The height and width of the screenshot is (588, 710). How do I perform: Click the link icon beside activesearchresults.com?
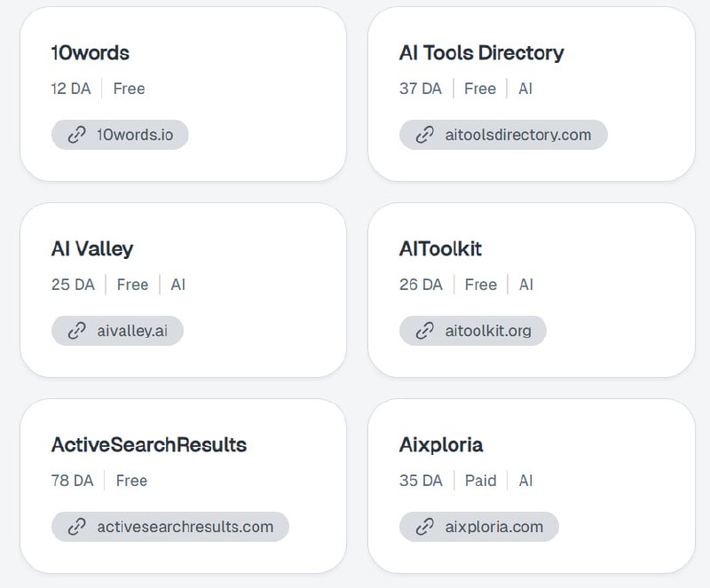(x=77, y=527)
